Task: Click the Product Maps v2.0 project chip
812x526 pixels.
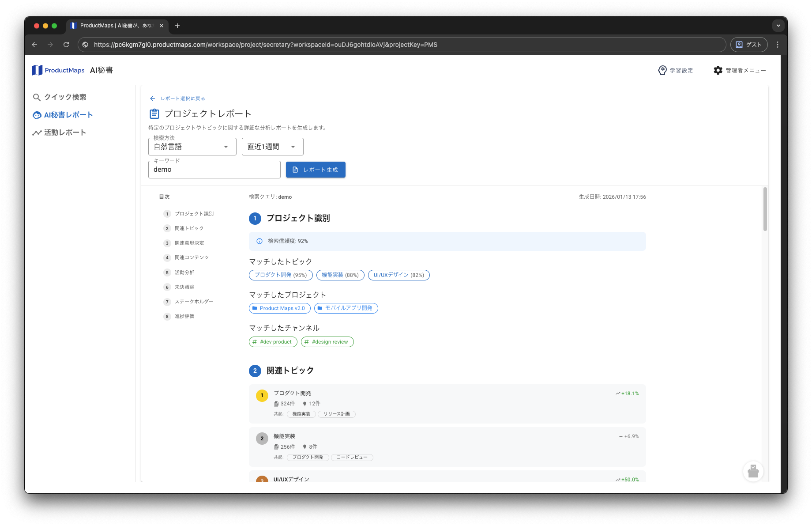Action: [280, 308]
